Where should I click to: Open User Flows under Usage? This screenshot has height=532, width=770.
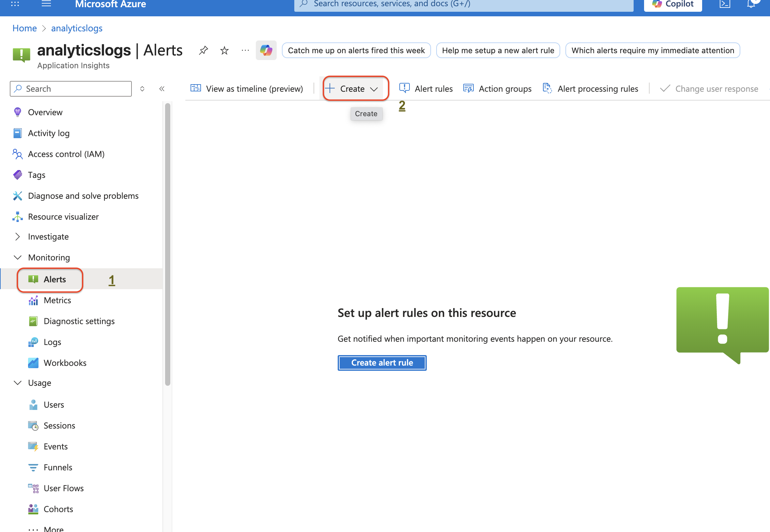pos(64,488)
